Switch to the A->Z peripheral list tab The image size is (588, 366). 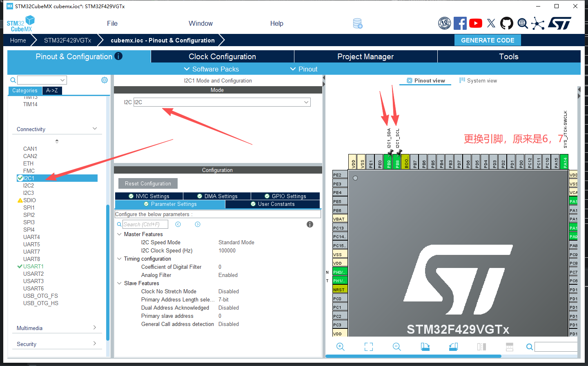click(52, 91)
